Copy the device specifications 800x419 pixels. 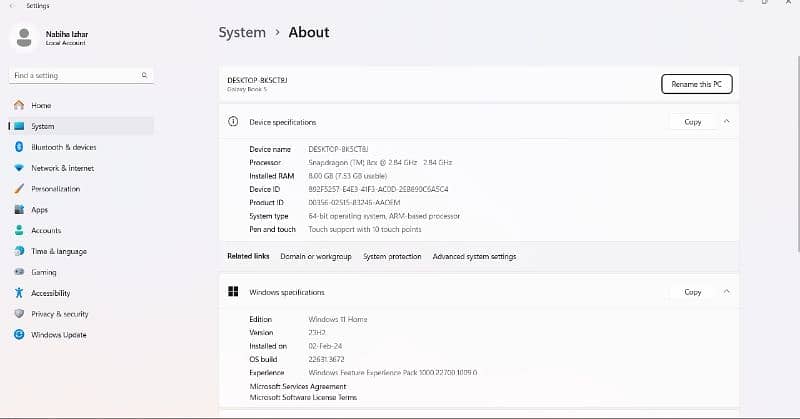tap(692, 121)
